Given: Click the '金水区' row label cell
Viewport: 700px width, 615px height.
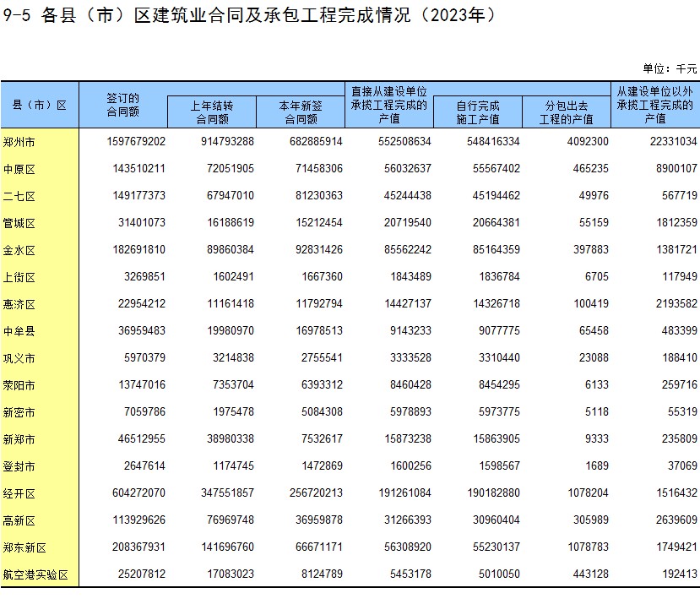Looking at the screenshot, I should [x=19, y=250].
